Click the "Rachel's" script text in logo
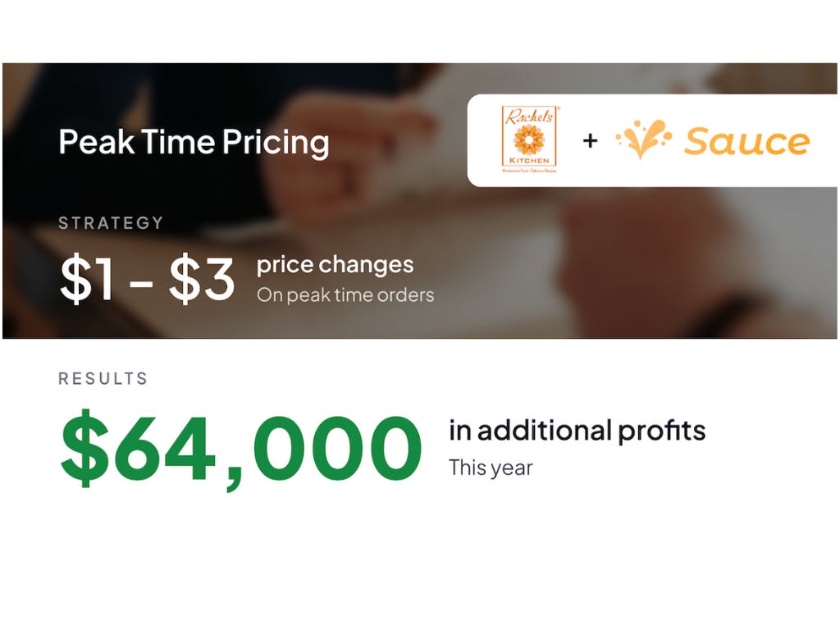This screenshot has height=630, width=840. (529, 116)
